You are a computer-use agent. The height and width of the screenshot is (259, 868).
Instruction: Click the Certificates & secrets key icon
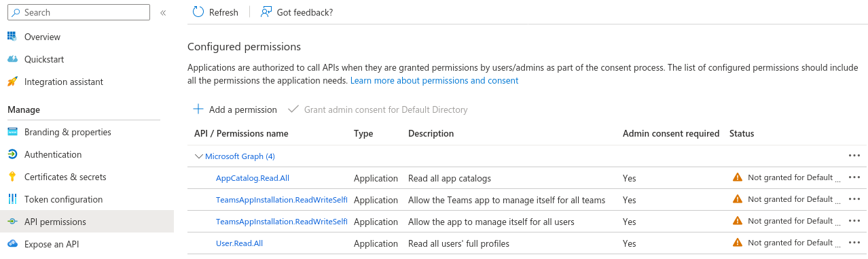click(x=12, y=177)
